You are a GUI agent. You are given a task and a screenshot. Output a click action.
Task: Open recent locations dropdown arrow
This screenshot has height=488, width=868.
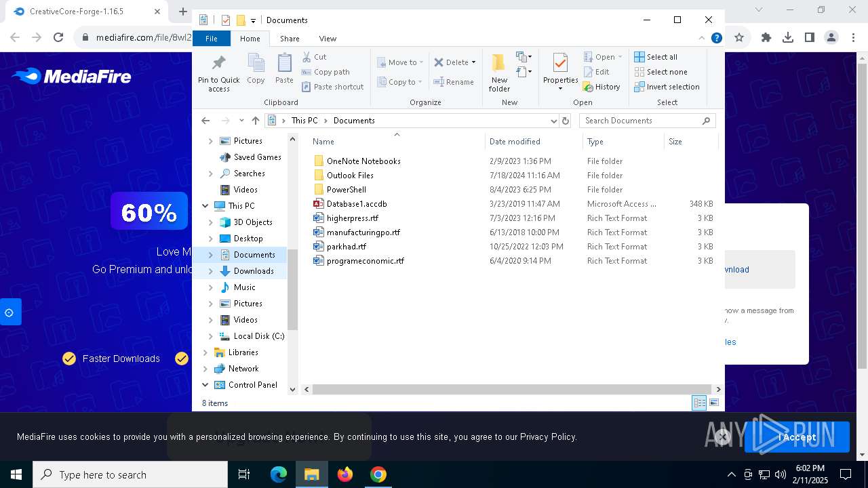point(241,121)
